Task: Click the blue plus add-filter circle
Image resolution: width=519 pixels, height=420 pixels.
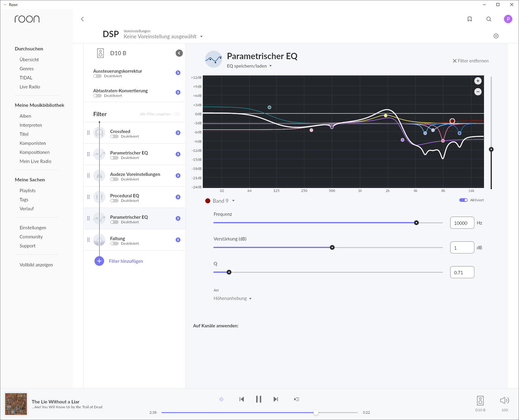Action: coord(99,261)
